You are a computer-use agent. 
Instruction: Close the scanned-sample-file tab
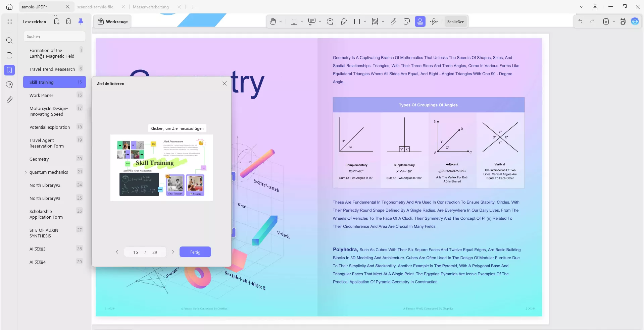pos(123,7)
